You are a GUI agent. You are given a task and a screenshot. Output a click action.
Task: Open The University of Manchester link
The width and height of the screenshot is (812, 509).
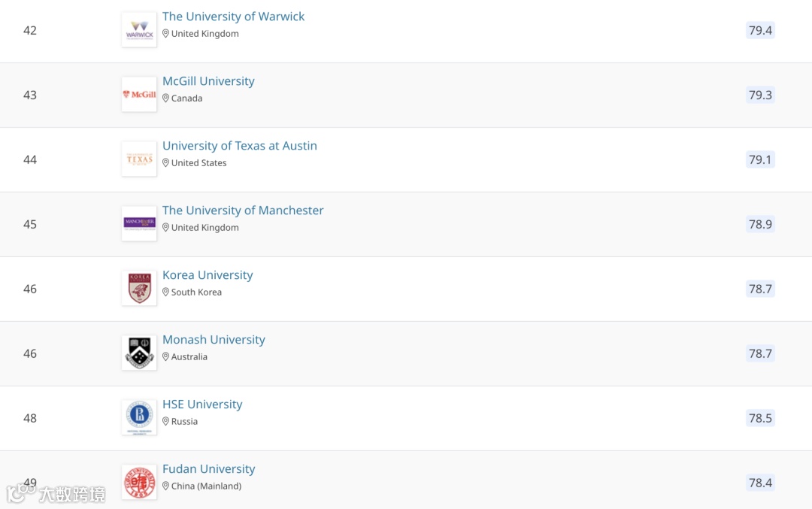click(243, 211)
